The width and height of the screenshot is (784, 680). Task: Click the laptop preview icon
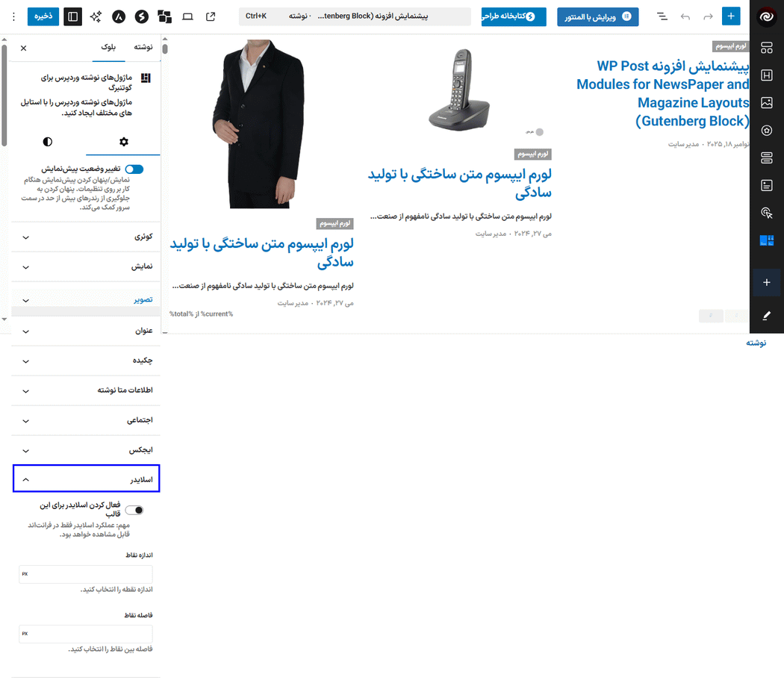[x=187, y=16]
